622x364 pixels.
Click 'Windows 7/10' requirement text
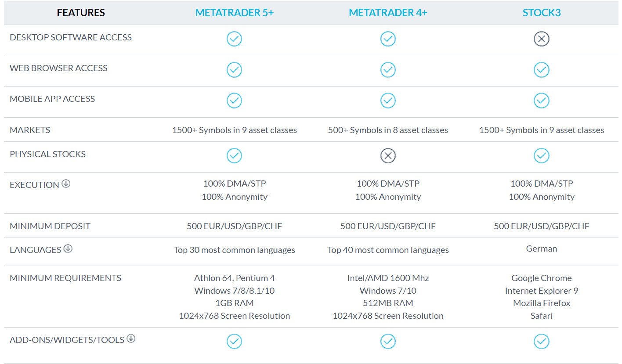click(388, 291)
